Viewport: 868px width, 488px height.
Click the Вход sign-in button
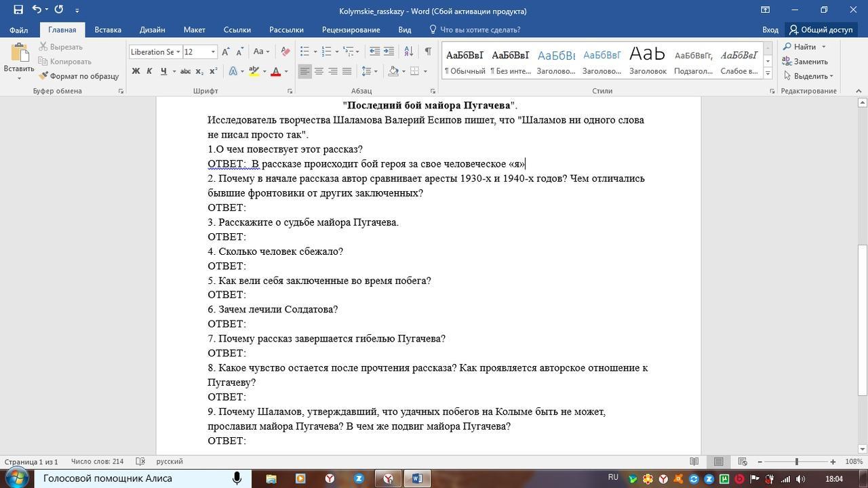click(x=770, y=30)
